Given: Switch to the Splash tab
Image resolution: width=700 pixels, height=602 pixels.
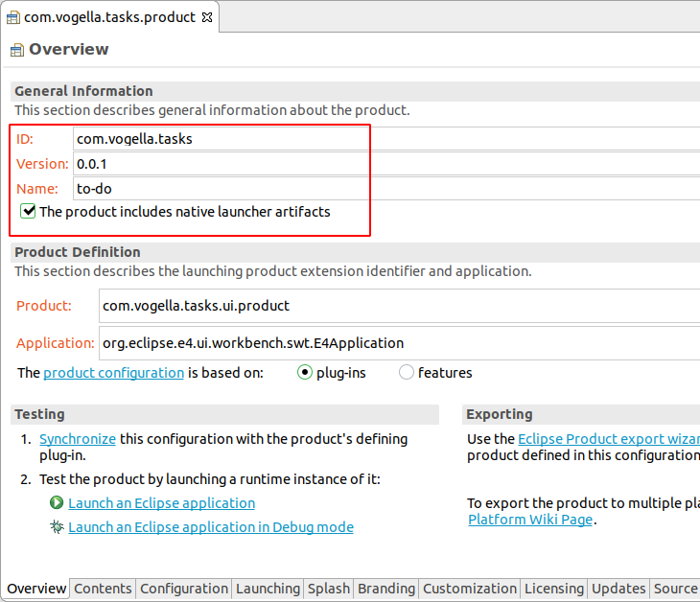Looking at the screenshot, I should 329,589.
